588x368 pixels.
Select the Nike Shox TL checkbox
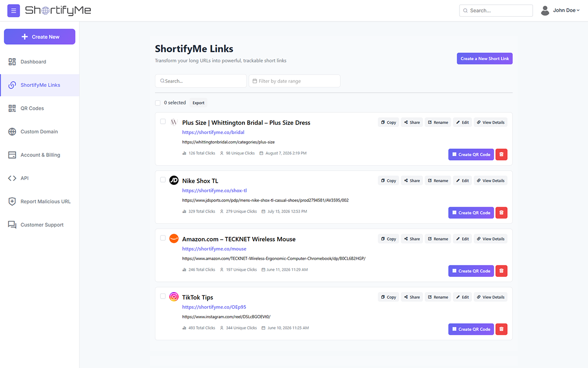[163, 180]
